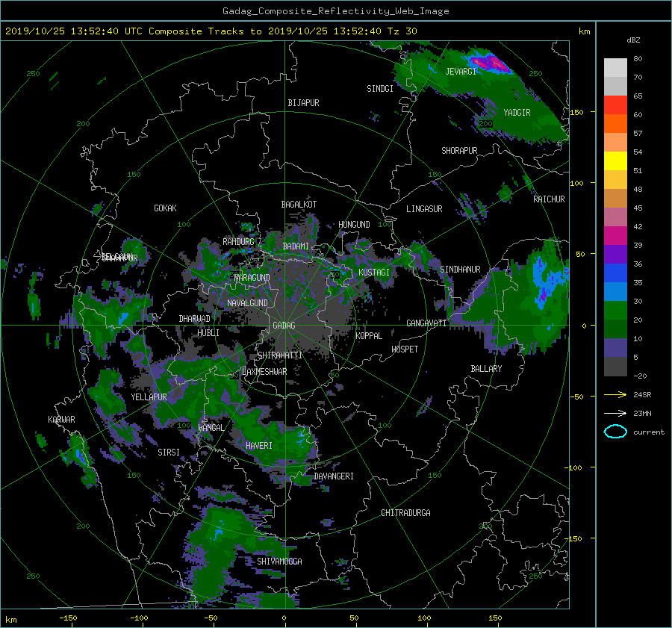672x628 pixels.
Task: Click the white 23MN arrow legend icon
Action: 615,413
